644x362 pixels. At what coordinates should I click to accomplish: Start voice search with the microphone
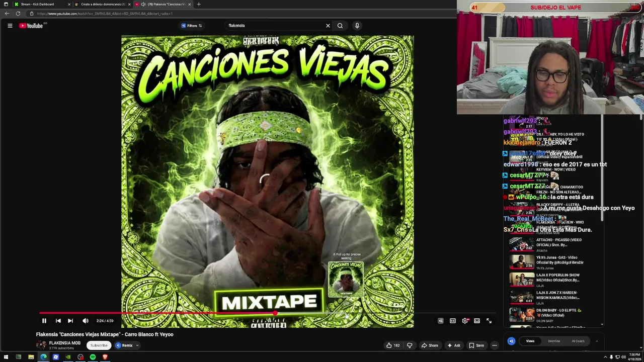(x=357, y=26)
